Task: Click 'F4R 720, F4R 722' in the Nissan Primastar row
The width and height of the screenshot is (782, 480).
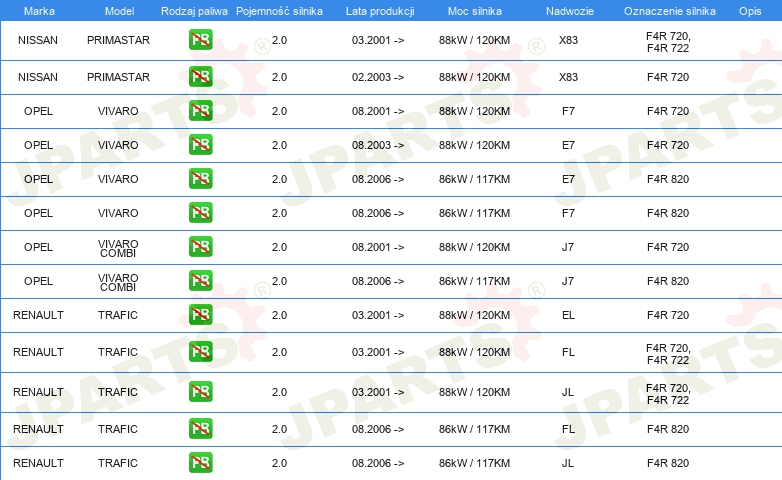Action: pyautogui.click(x=668, y=42)
